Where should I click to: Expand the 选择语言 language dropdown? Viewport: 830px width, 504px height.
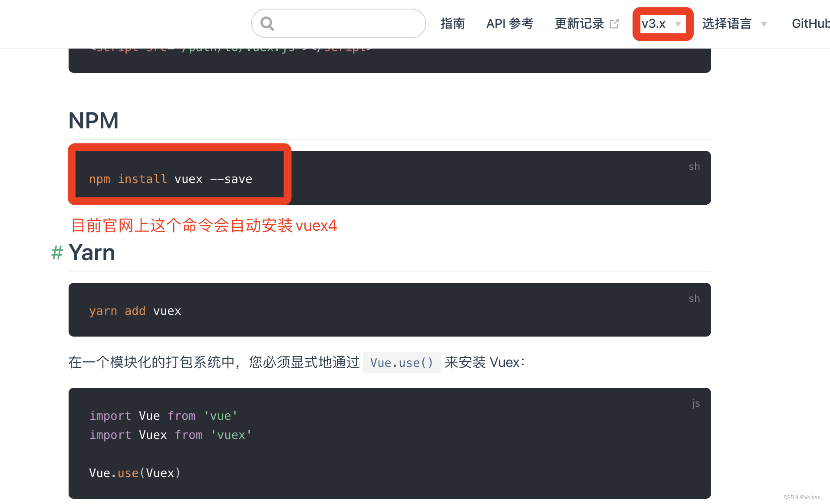tap(734, 23)
